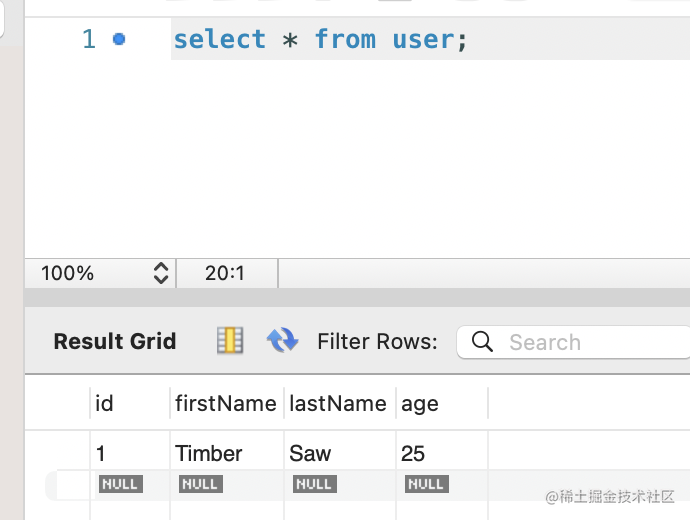Click the NULL cell under age
Viewport: 690px width, 520px height.
(426, 484)
